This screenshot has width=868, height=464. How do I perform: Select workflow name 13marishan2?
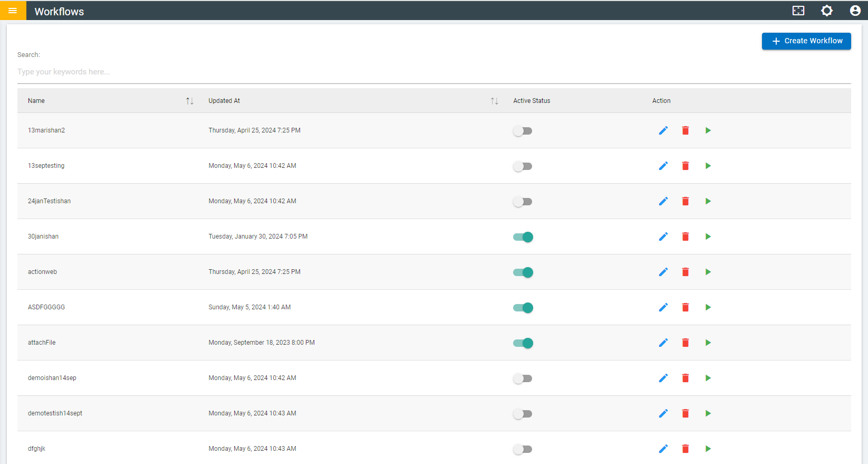coord(46,130)
